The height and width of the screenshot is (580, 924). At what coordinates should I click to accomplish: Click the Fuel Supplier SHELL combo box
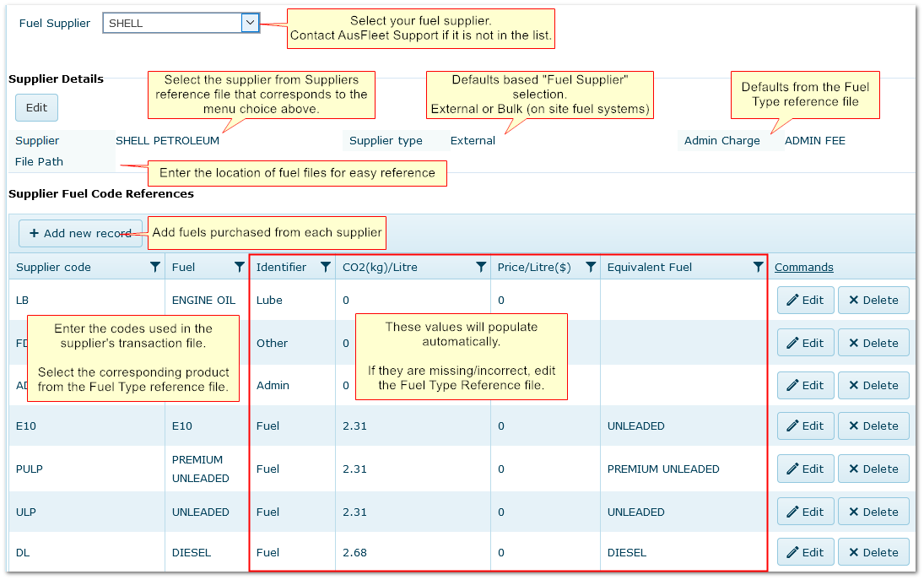click(172, 23)
